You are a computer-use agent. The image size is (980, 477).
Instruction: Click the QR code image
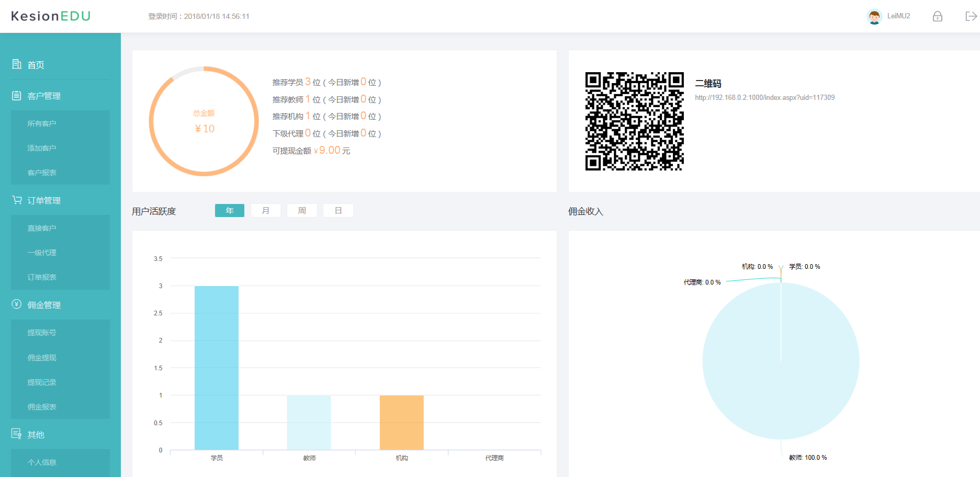[634, 121]
